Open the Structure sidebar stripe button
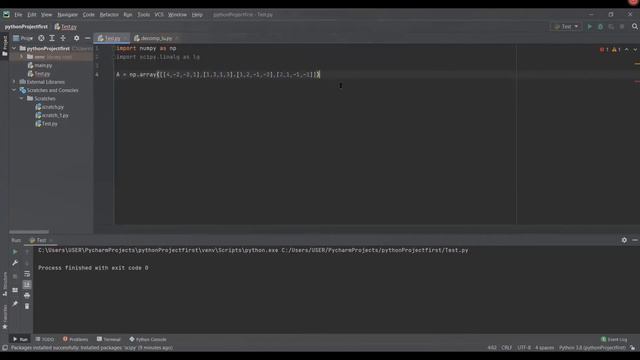 (x=4, y=284)
